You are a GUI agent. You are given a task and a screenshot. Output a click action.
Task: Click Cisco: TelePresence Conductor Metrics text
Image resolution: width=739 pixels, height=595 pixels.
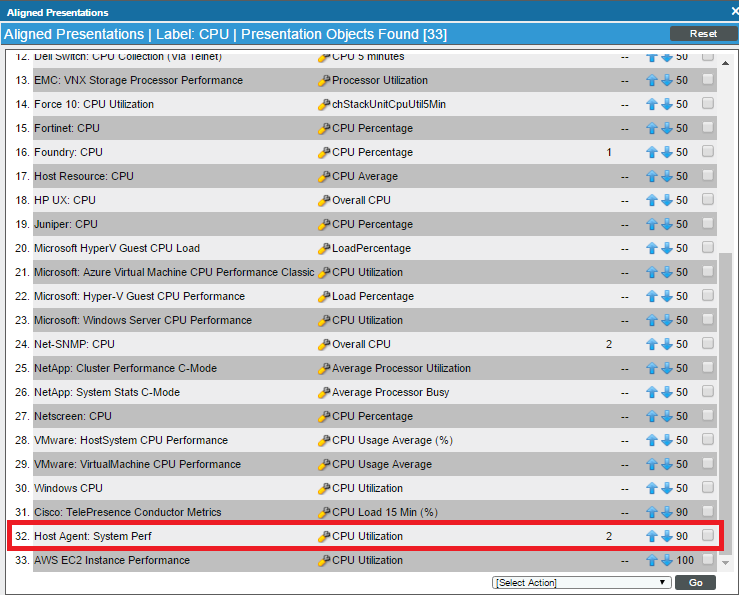(x=128, y=512)
